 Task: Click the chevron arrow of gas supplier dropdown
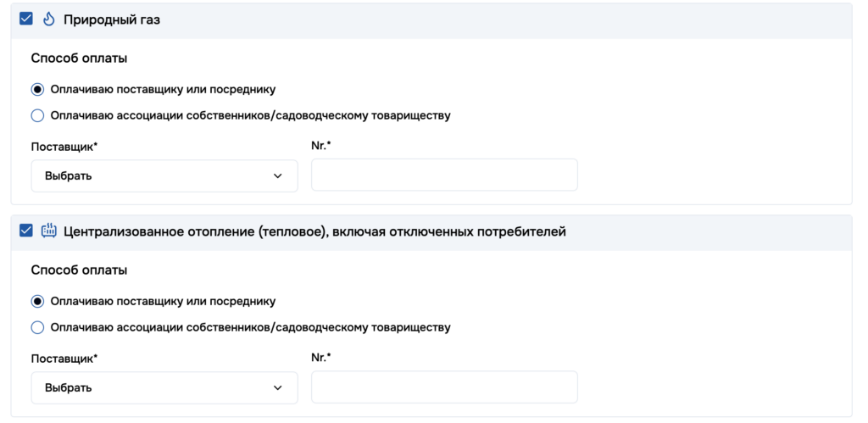pos(277,175)
